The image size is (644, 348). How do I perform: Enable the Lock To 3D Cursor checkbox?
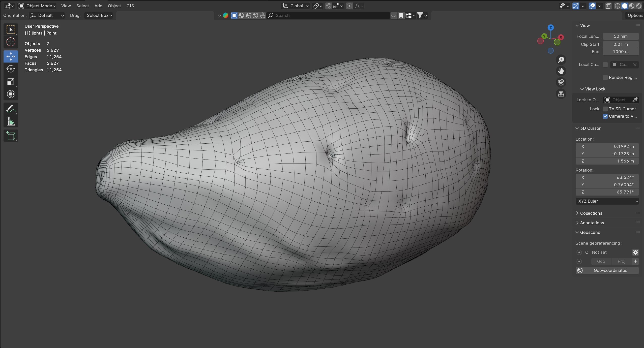(x=605, y=109)
